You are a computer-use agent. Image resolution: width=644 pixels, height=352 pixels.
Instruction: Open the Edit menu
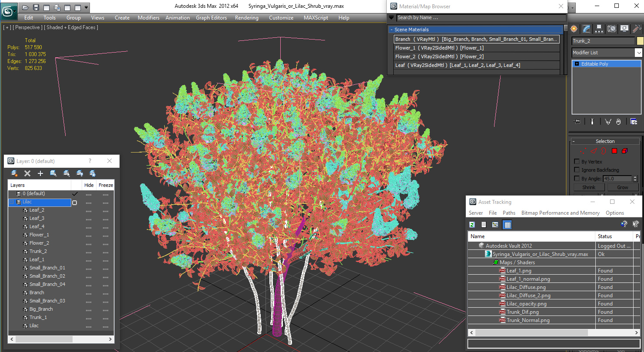coord(29,18)
